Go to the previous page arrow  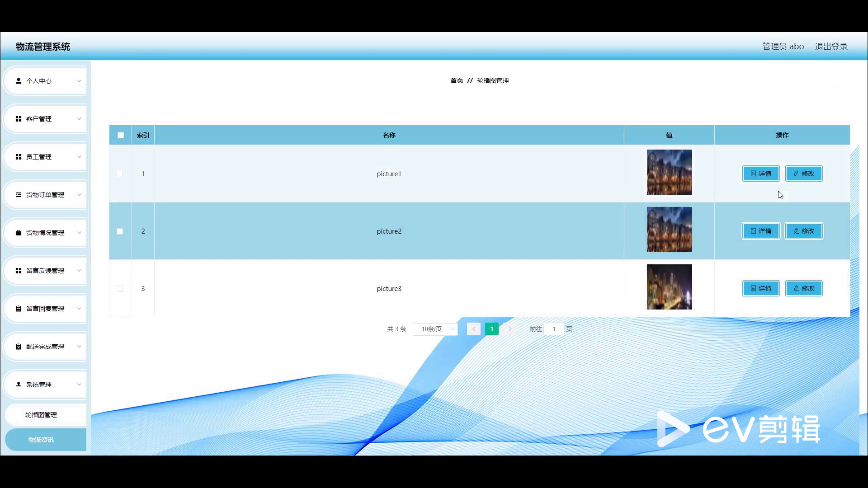click(x=474, y=329)
